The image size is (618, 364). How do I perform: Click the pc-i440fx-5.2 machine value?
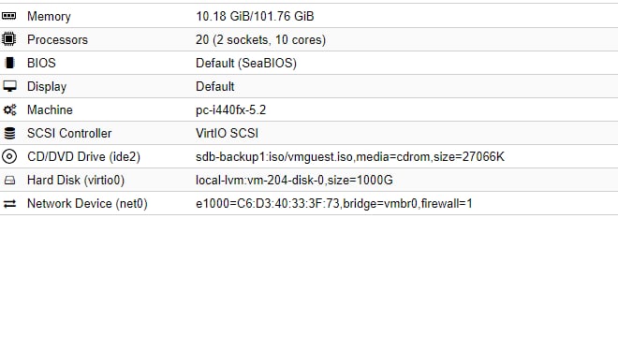click(x=230, y=109)
